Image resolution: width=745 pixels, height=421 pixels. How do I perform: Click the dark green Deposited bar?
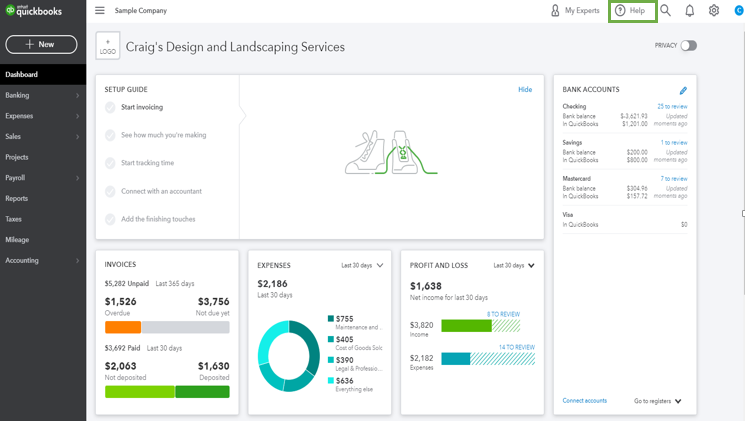[202, 392]
